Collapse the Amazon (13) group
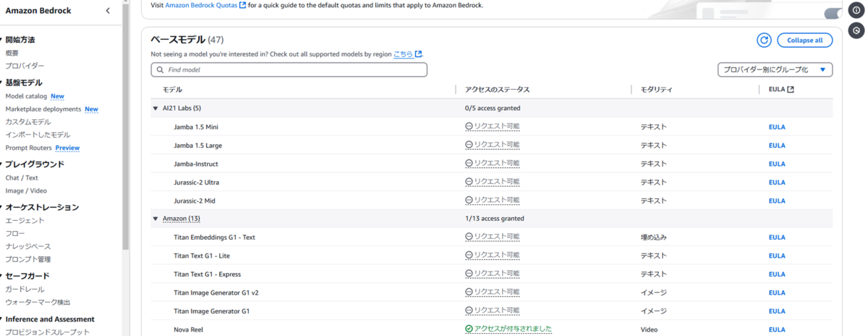 coord(155,219)
